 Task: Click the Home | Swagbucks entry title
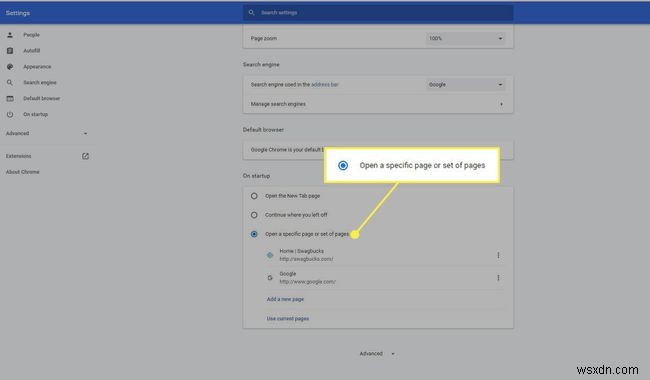(x=301, y=251)
